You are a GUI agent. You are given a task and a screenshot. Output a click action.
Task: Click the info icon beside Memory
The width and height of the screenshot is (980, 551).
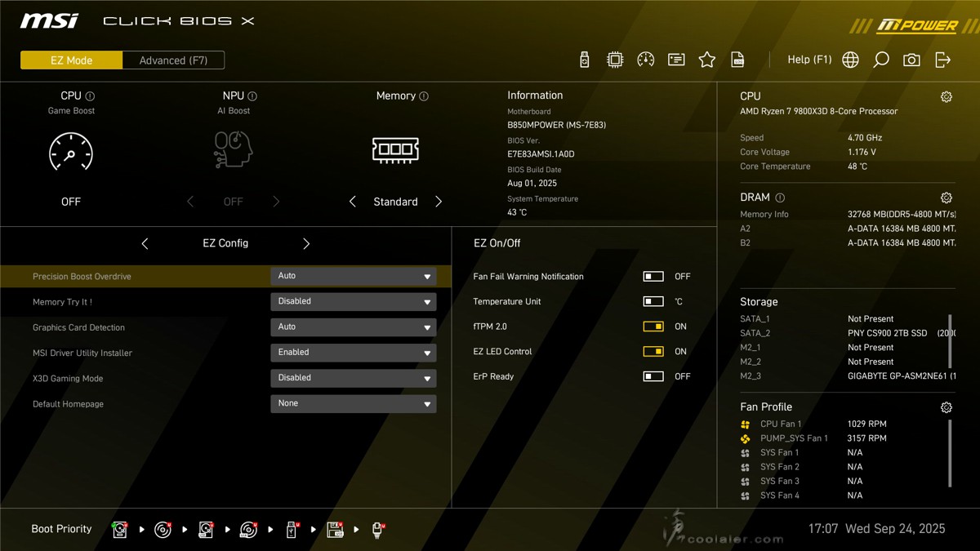click(424, 96)
